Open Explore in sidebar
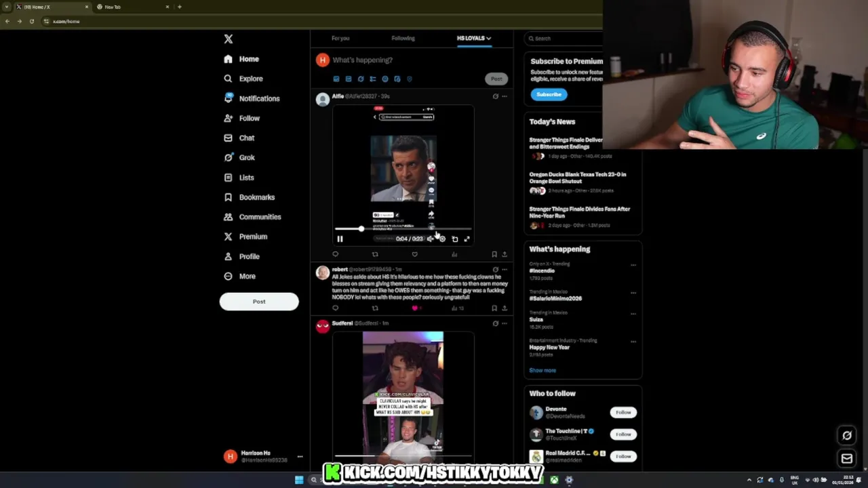 [x=243, y=79]
